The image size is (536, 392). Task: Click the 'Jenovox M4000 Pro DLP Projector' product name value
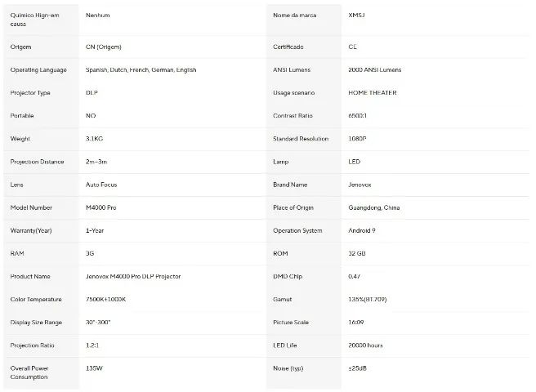click(133, 277)
